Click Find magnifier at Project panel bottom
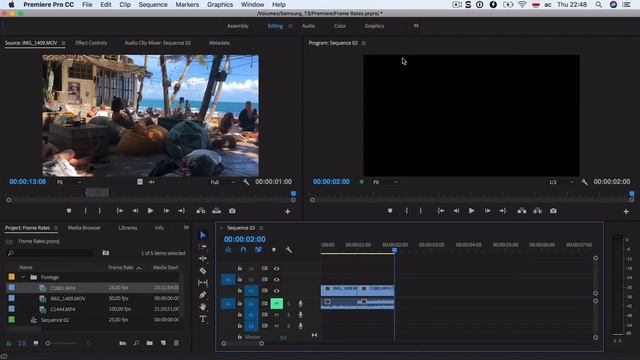Image resolution: width=640 pixels, height=360 pixels. pos(136,343)
